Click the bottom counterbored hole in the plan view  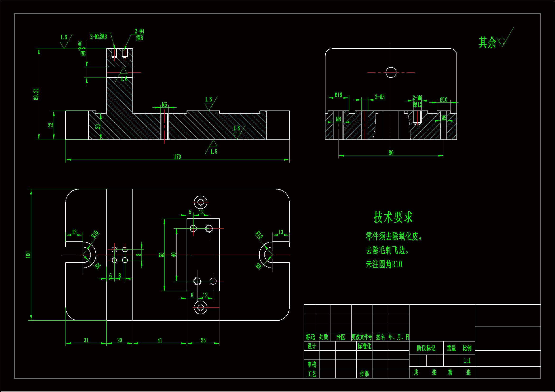click(x=200, y=308)
